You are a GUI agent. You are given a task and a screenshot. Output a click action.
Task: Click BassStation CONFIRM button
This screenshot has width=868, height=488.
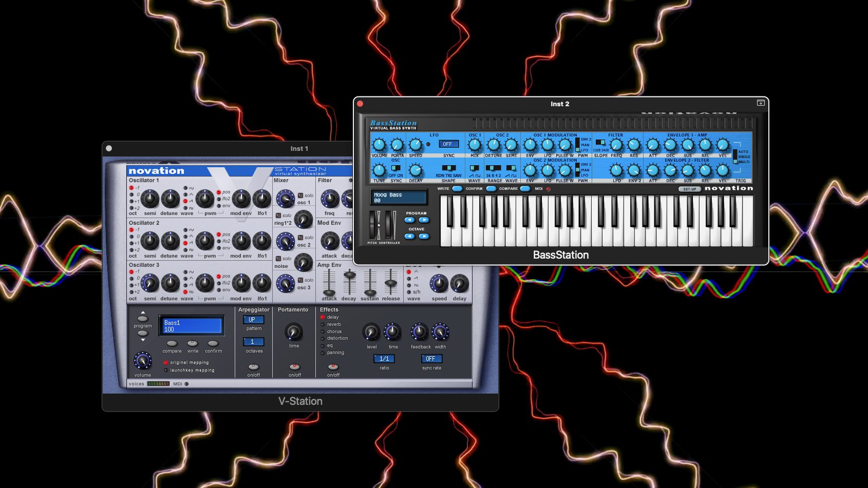(491, 188)
